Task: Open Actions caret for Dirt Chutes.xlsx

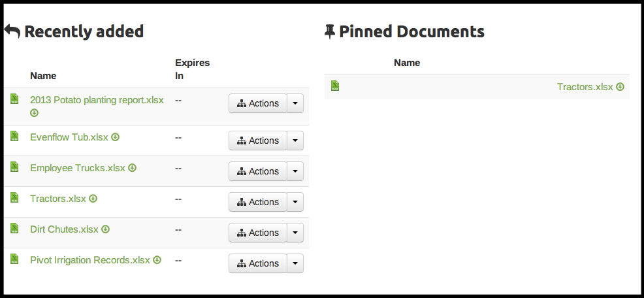Action: [296, 233]
